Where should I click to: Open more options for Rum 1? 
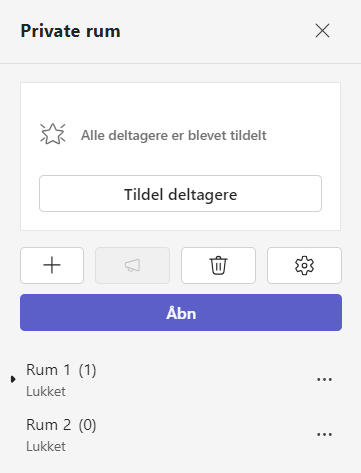click(x=324, y=379)
